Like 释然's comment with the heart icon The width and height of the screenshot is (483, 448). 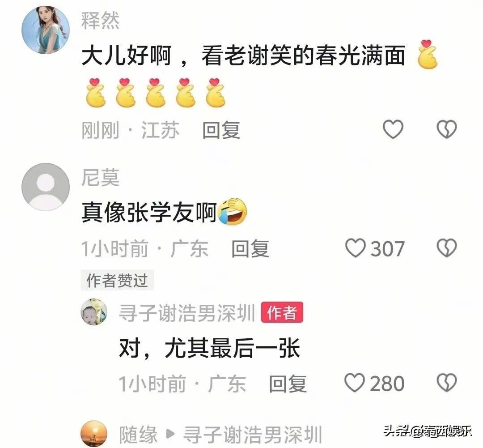pyautogui.click(x=393, y=129)
